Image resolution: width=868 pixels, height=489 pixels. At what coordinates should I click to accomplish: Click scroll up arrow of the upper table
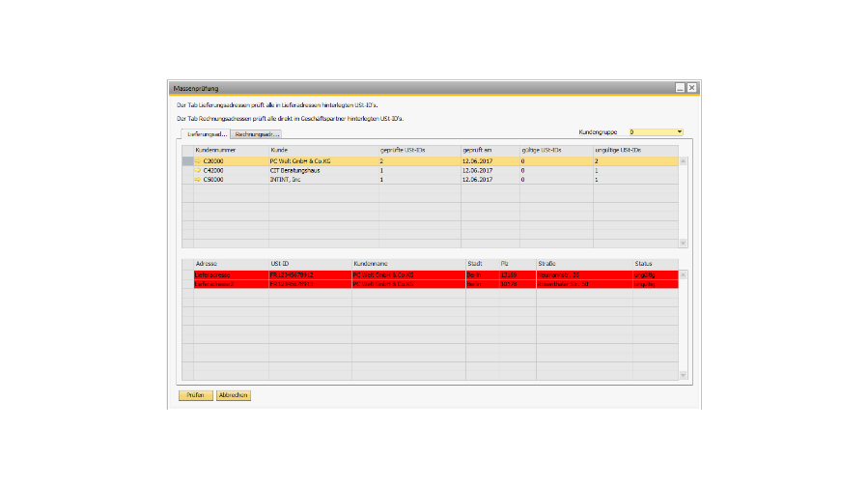(x=684, y=161)
